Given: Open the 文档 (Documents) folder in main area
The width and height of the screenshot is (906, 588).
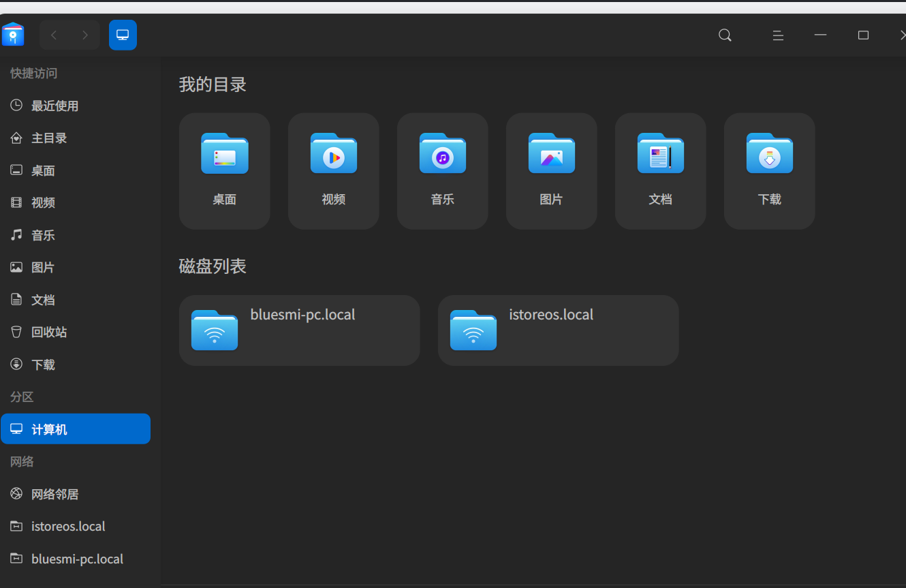Looking at the screenshot, I should tap(660, 170).
